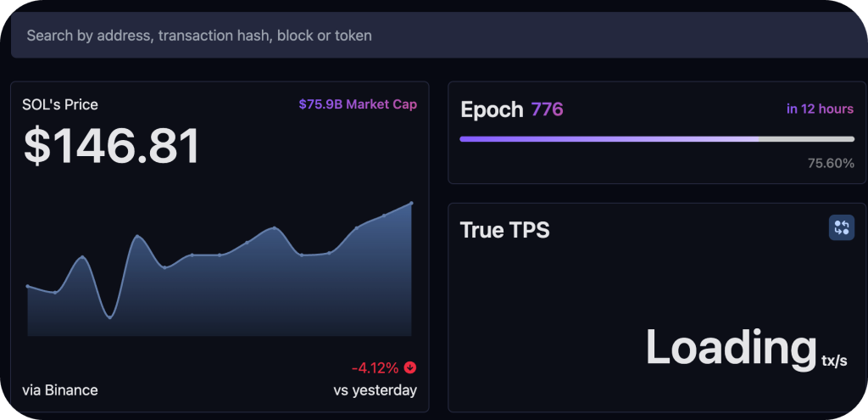This screenshot has width=868, height=420.
Task: Click the SOL's Price card title
Action: [x=60, y=104]
